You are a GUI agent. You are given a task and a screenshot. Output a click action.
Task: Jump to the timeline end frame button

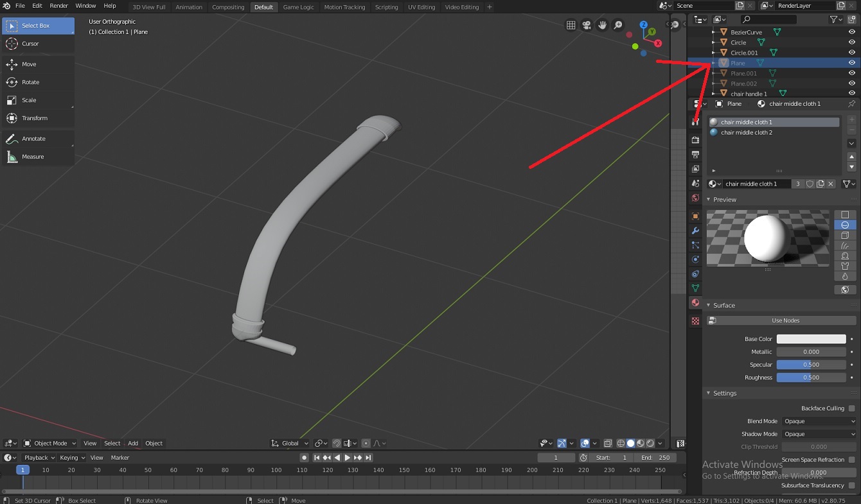369,458
